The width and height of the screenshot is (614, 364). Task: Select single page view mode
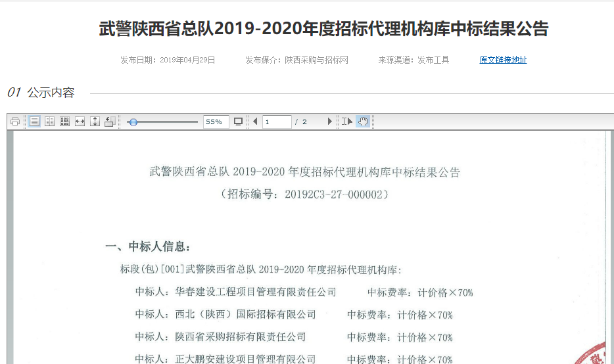tap(34, 122)
